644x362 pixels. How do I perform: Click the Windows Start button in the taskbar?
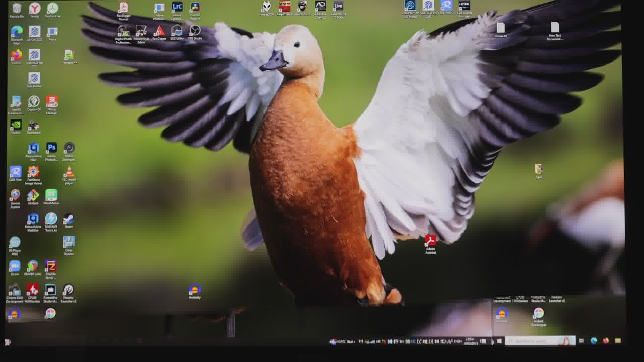coord(499,341)
